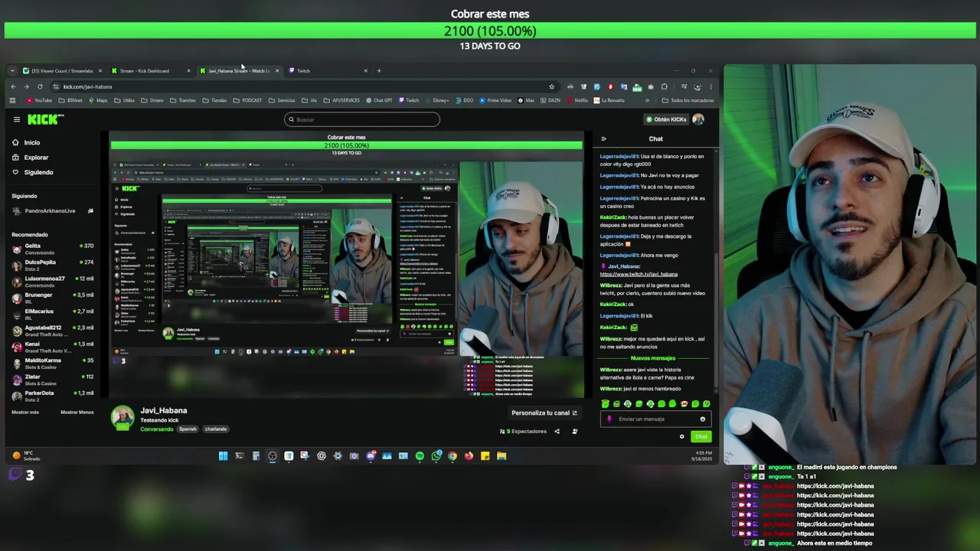The height and width of the screenshot is (551, 980).
Task: Open chat settings gear
Action: (x=681, y=437)
